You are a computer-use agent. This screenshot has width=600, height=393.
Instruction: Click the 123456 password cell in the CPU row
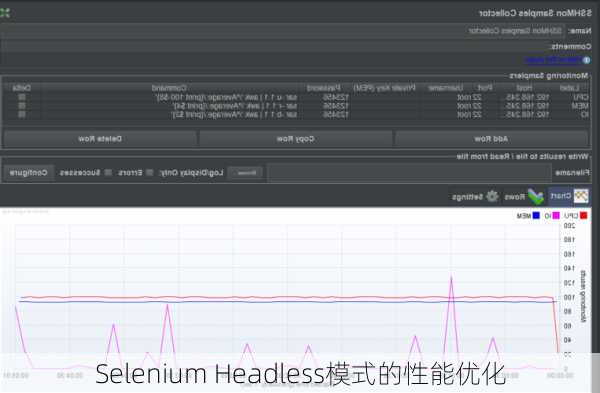coord(336,97)
